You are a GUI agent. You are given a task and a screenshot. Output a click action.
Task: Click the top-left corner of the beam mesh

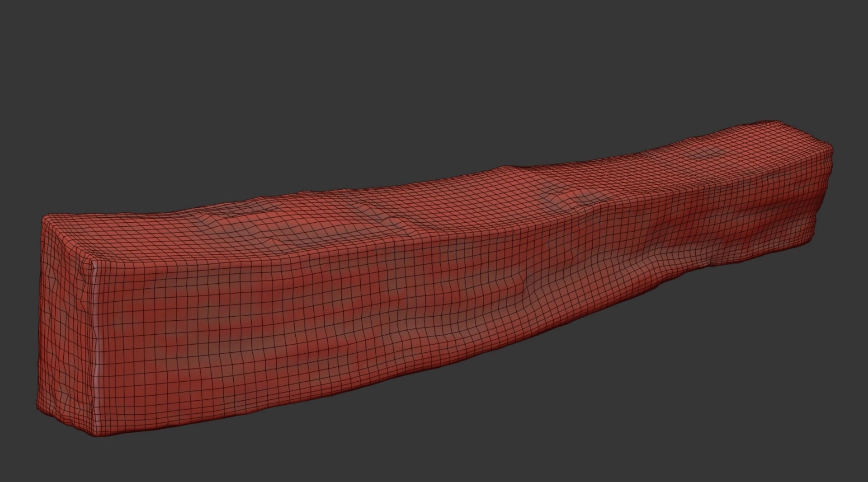[44, 218]
